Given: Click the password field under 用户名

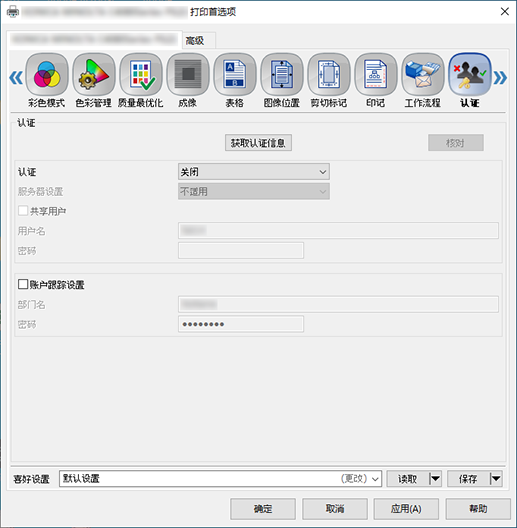Looking at the screenshot, I should tap(241, 251).
